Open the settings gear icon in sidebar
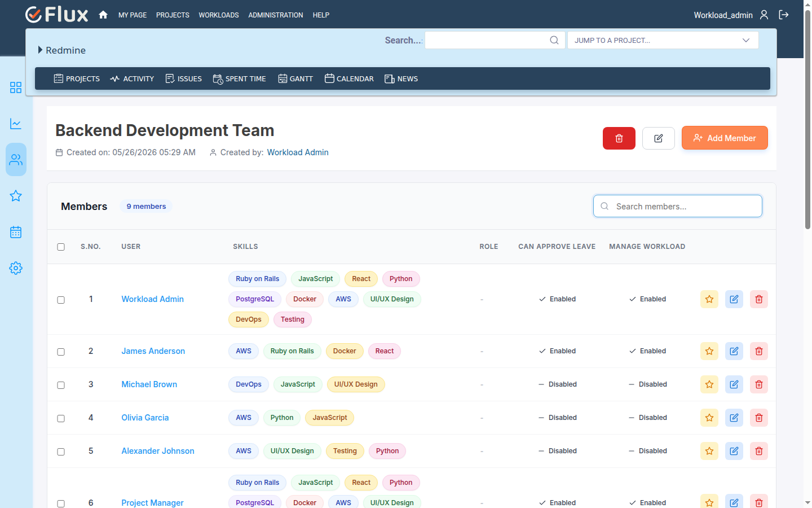The width and height of the screenshot is (812, 508). pyautogui.click(x=16, y=268)
